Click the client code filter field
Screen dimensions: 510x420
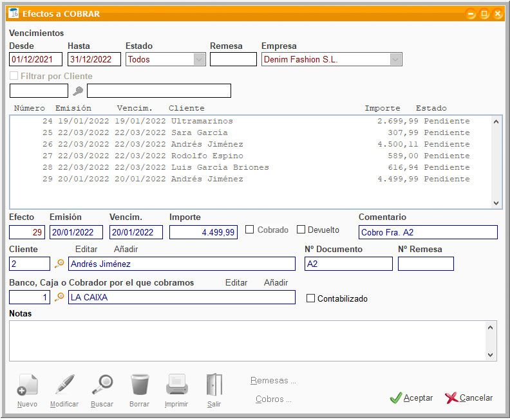tap(39, 91)
